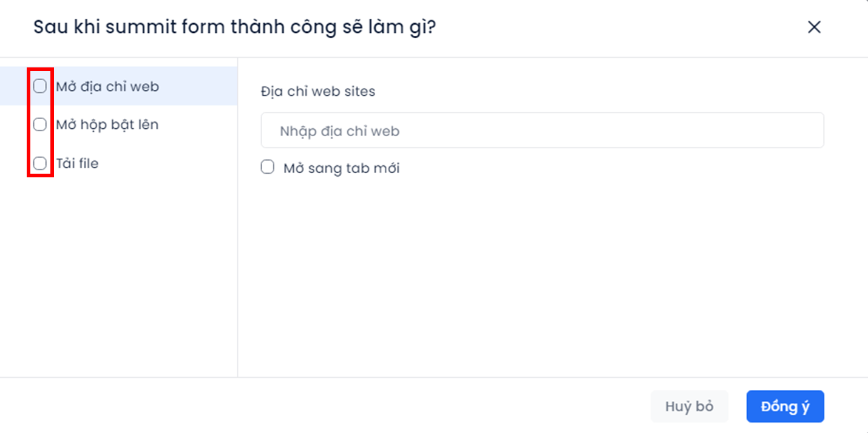
Task: Click the header area right of the title
Action: [x=619, y=27]
